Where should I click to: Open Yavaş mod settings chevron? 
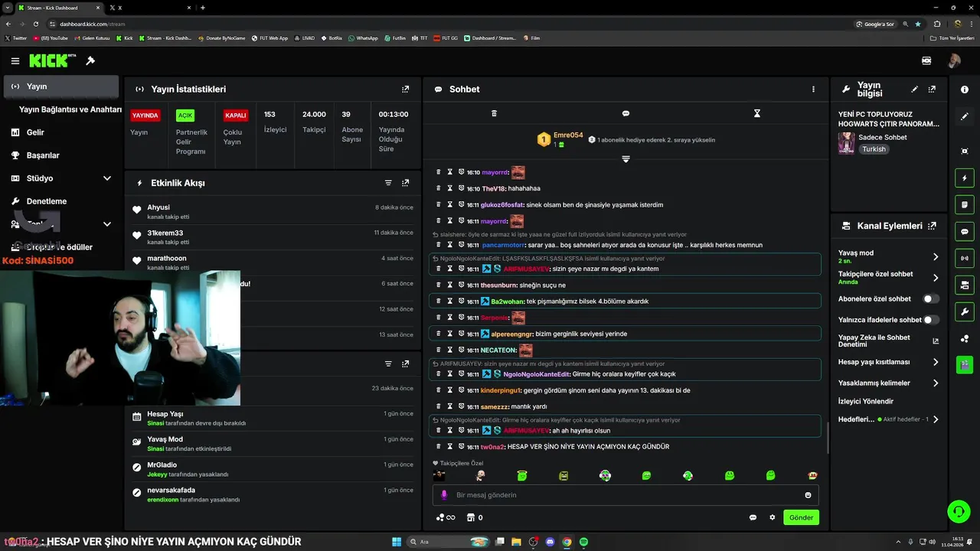936,257
